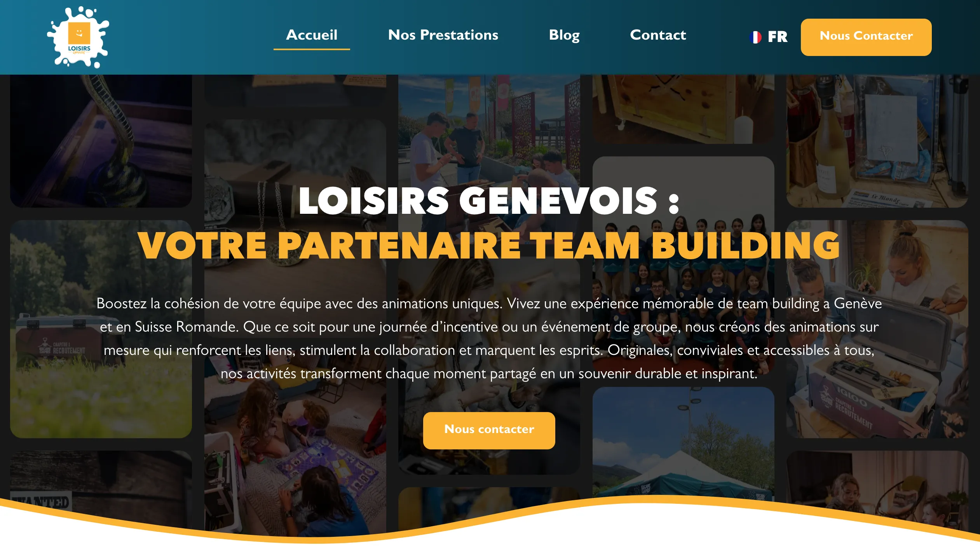This screenshot has height=552, width=980.
Task: Open the Nos Prestations menu
Action: [443, 35]
